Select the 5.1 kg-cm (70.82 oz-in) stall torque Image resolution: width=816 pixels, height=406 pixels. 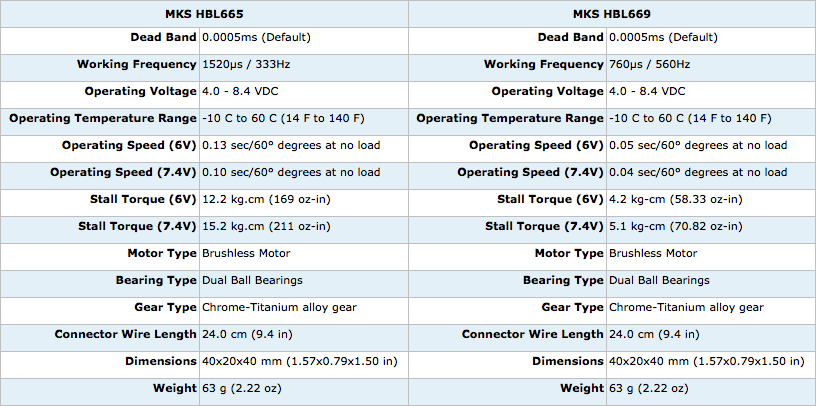[676, 226]
